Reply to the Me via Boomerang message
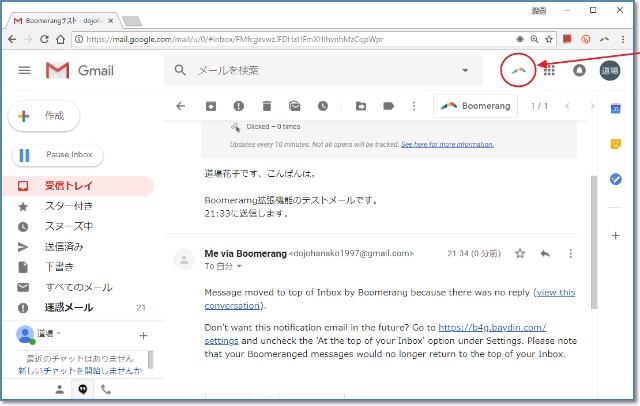 tap(545, 254)
